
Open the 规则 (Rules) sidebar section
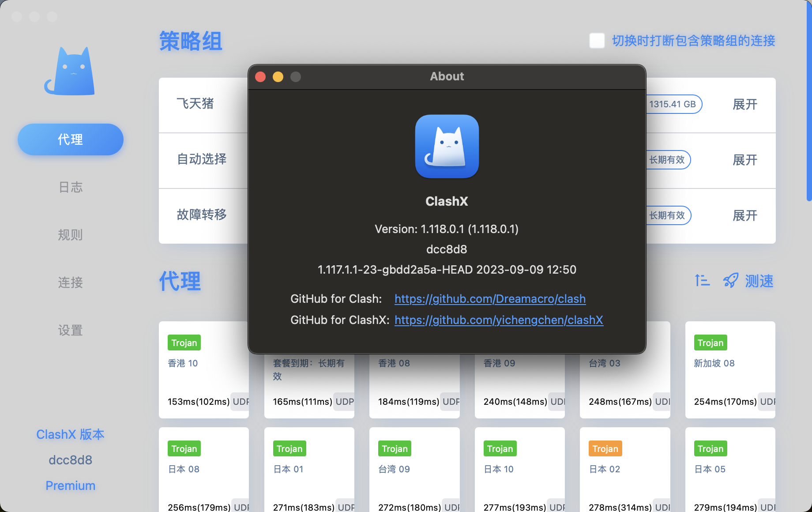(70, 235)
